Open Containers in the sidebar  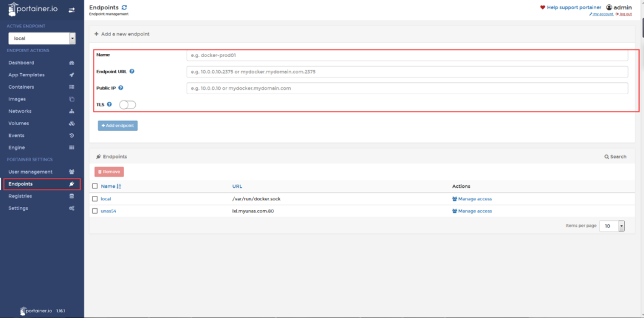click(x=21, y=87)
